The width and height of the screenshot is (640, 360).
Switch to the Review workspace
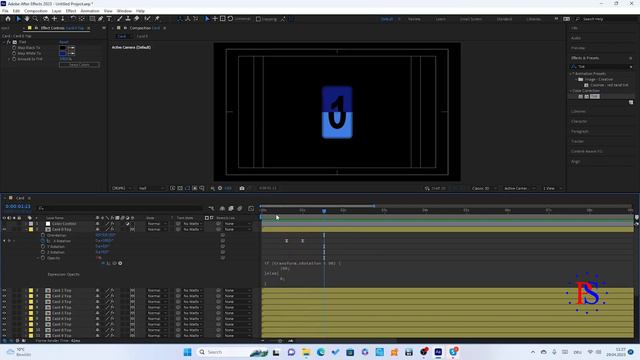tap(414, 19)
